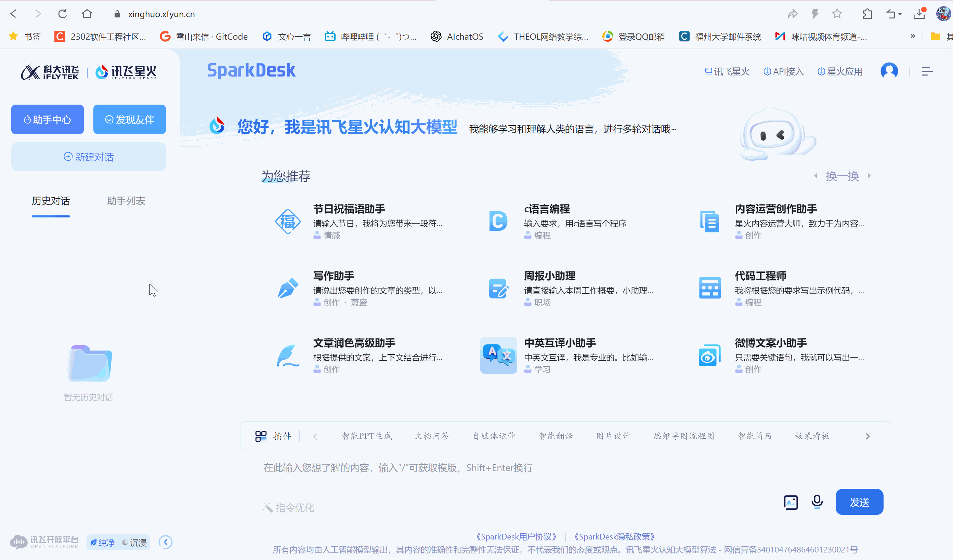Select 文档问答 plugin
Screen dimensions: 953x560
(432, 436)
